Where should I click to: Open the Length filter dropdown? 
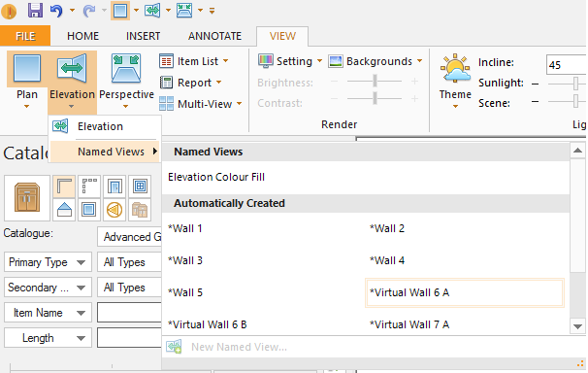pyautogui.click(x=48, y=338)
